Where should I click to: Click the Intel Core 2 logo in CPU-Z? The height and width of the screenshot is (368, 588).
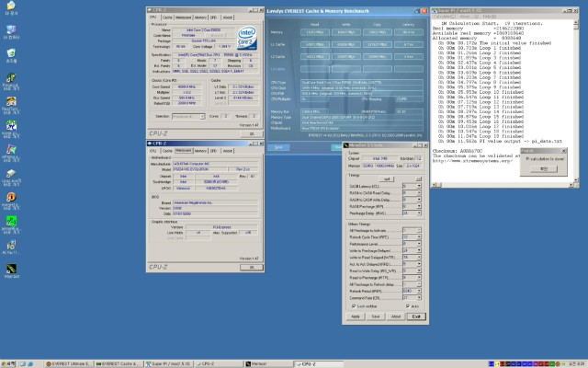tap(247, 38)
